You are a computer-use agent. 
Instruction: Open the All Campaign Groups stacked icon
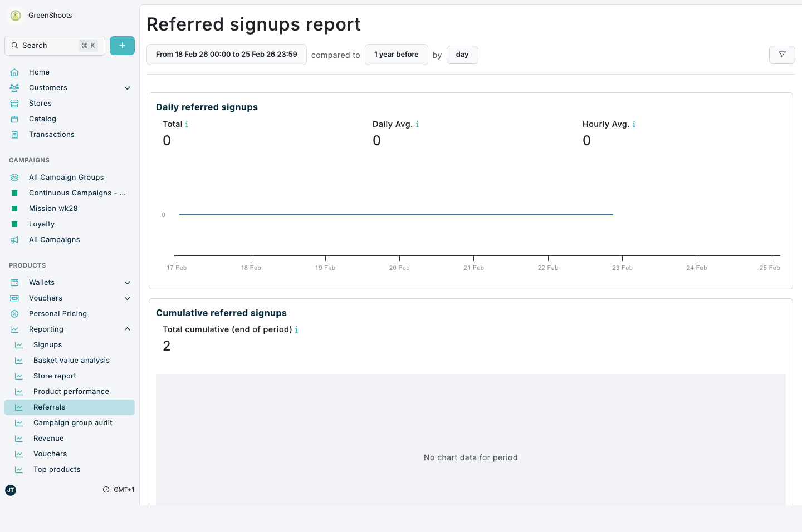[x=14, y=177]
